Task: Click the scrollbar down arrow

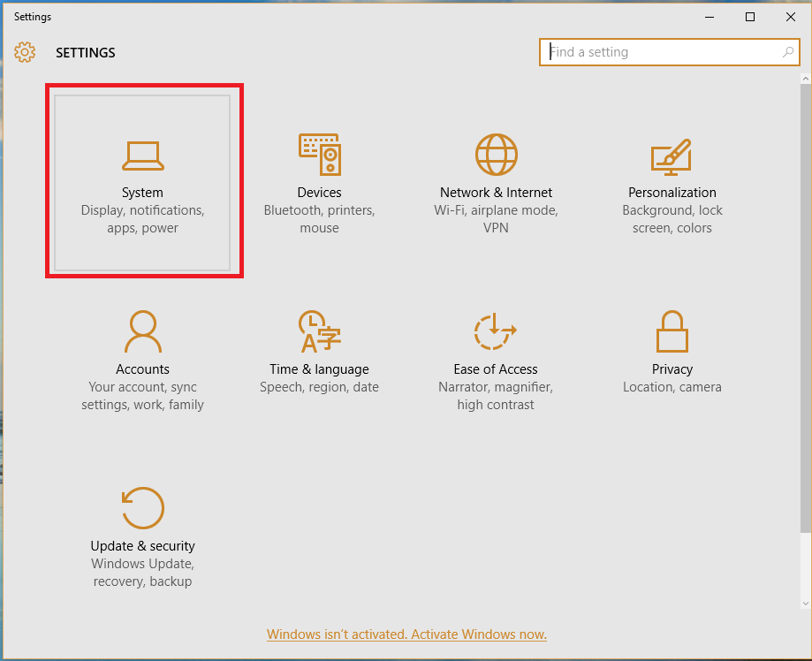Action: (x=805, y=603)
